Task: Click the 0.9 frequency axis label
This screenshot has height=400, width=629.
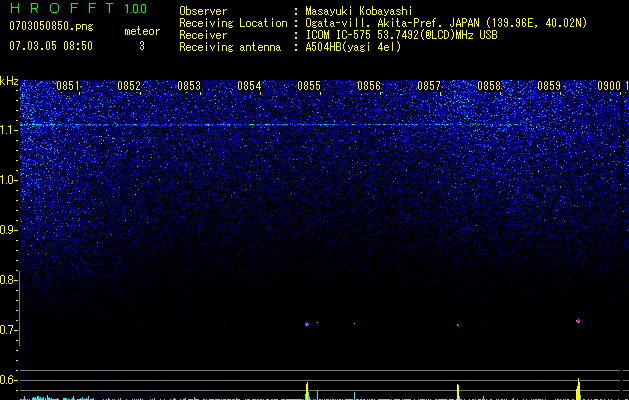Action: (8, 230)
